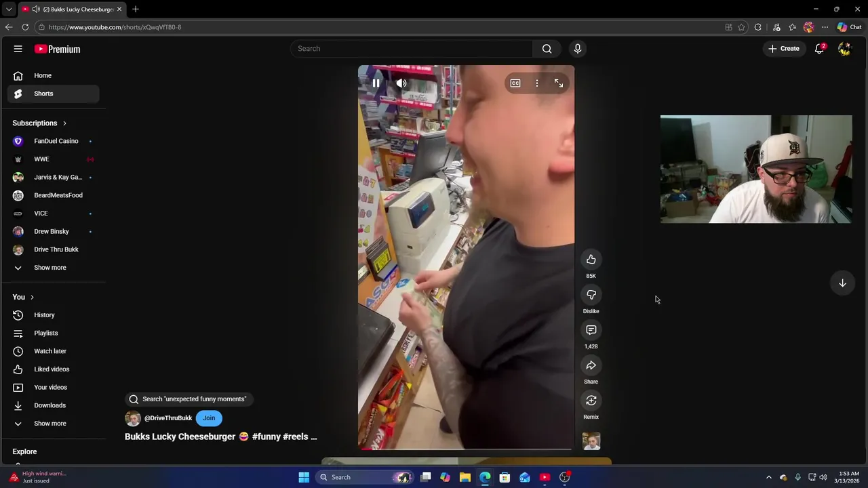Open the Copilot Chat button
Viewport: 868px width, 488px height.
pyautogui.click(x=849, y=27)
